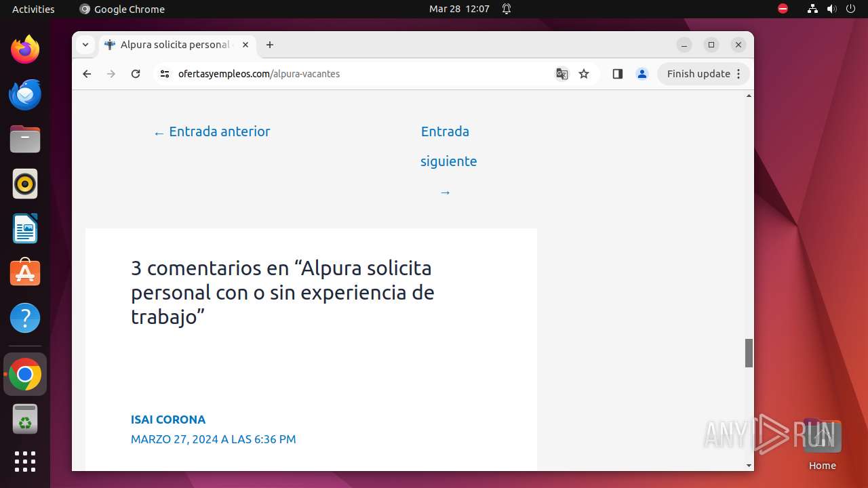The image size is (868, 488).
Task: Open Rhythmbox music player in dock
Action: click(25, 184)
